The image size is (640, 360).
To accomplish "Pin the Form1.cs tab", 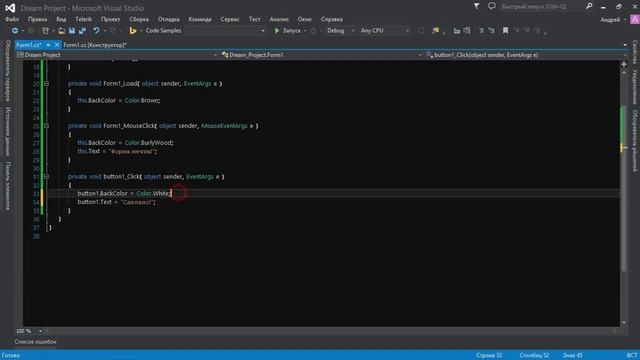I will pos(48,45).
